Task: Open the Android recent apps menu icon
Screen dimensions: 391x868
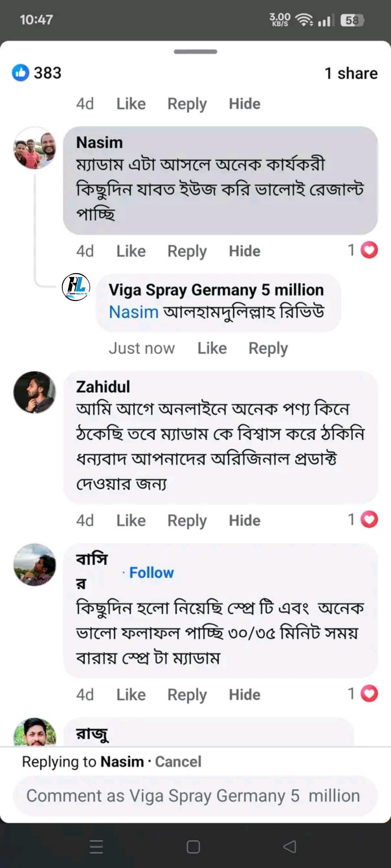Action: 96,847
